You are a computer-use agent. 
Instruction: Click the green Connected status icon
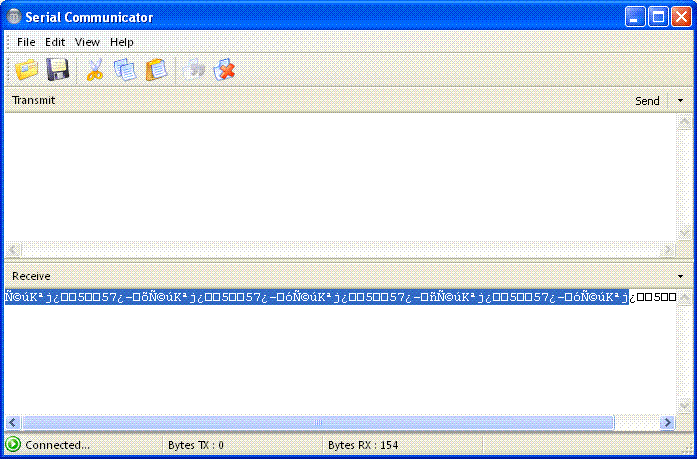click(x=13, y=445)
